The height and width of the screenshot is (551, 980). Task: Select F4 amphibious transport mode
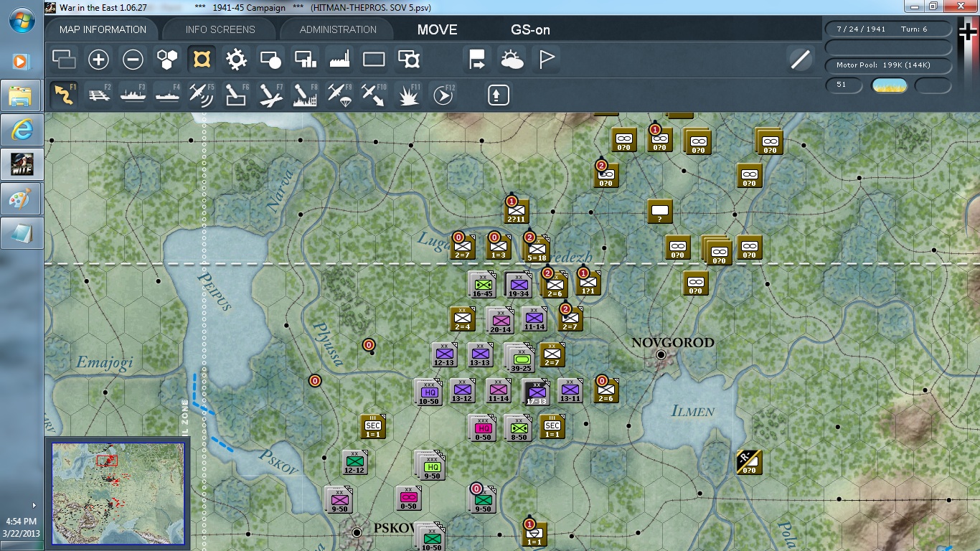tap(167, 95)
